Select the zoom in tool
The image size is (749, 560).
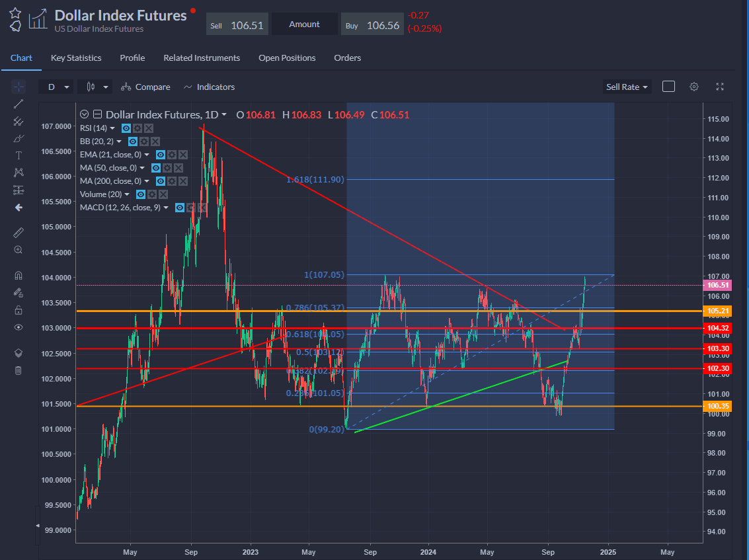click(x=19, y=250)
